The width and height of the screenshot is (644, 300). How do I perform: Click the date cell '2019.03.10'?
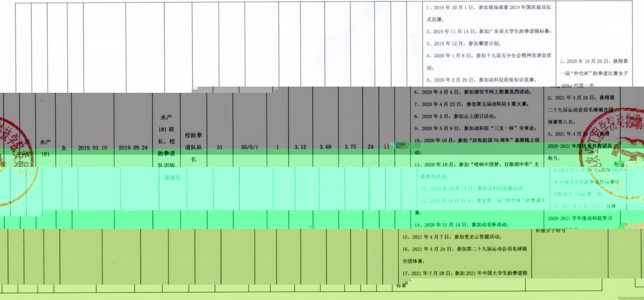pos(93,148)
